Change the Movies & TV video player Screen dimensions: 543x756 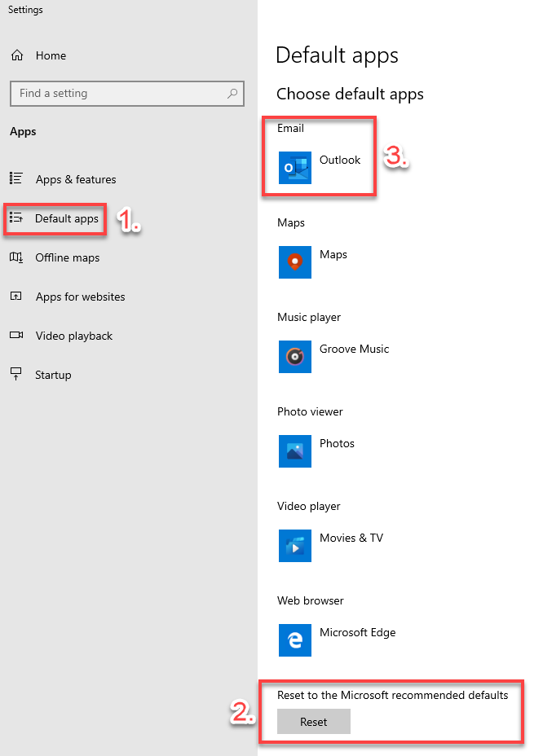point(351,538)
